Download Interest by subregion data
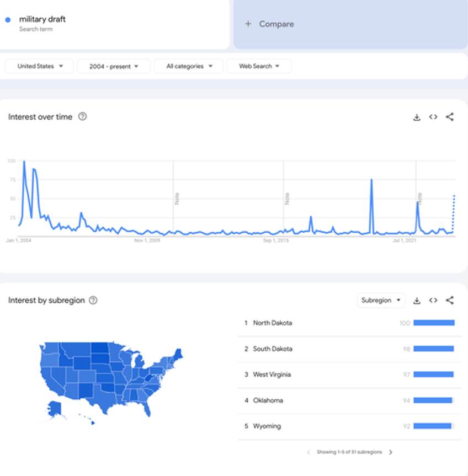This screenshot has height=476, width=468. pos(417,301)
